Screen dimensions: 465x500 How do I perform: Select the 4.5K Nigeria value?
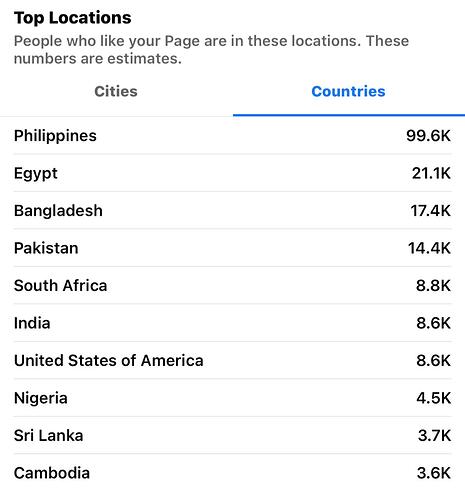434,398
